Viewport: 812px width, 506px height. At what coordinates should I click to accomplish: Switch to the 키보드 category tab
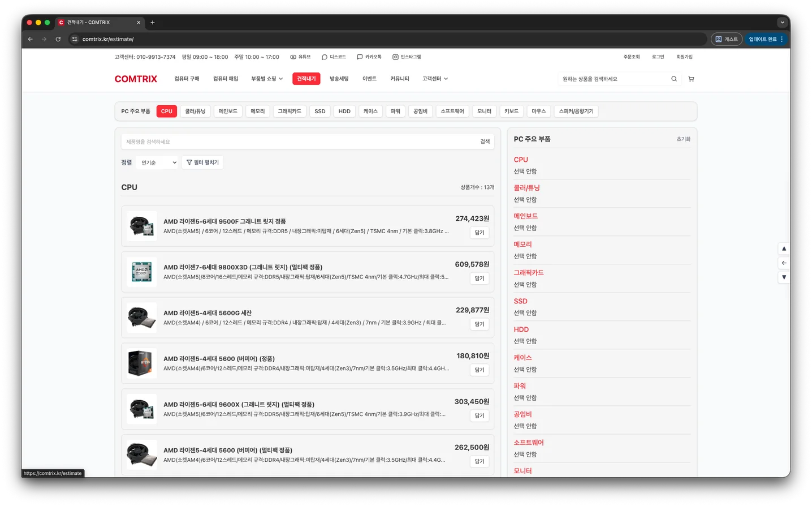(x=512, y=112)
